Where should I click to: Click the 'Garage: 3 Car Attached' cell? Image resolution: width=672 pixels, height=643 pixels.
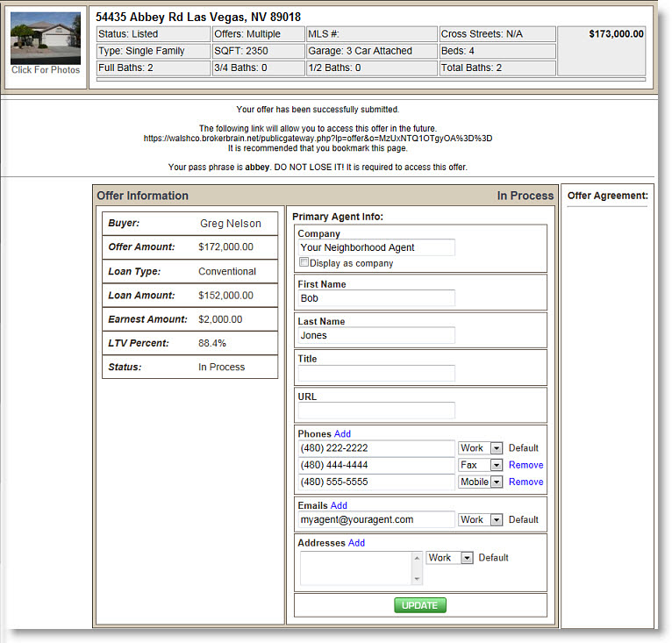coord(372,51)
